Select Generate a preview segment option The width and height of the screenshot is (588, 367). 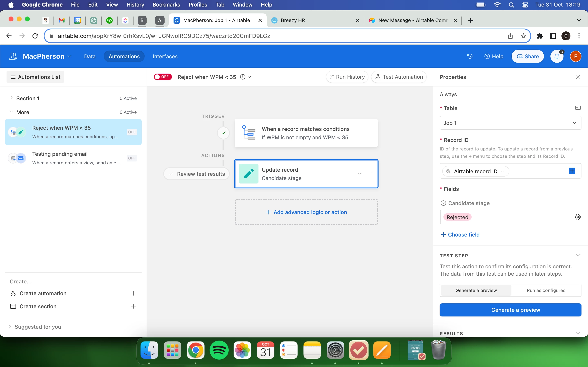476,290
